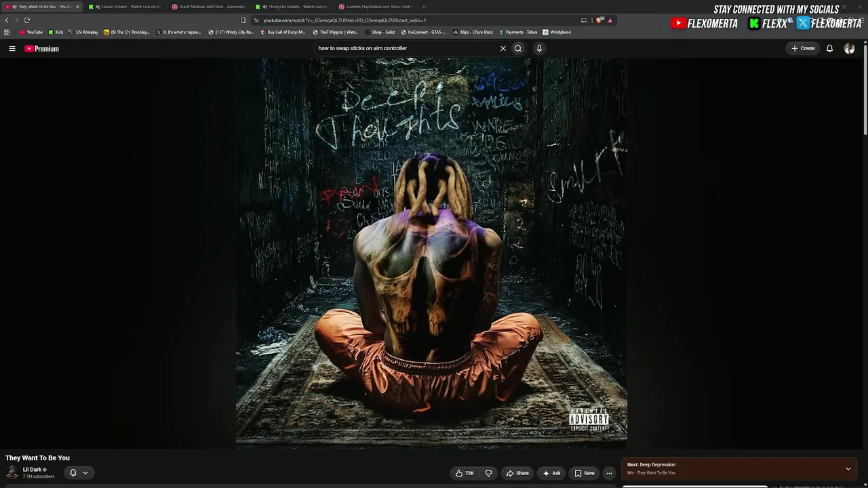Open Payments - Tebex bookmark
Viewport: 868px width, 488px height.
[x=518, y=32]
